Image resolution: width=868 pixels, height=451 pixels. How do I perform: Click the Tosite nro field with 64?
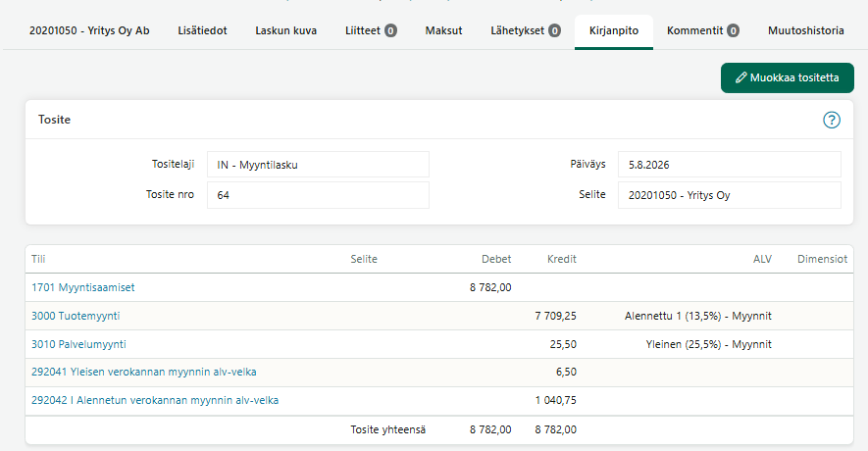[x=318, y=195]
